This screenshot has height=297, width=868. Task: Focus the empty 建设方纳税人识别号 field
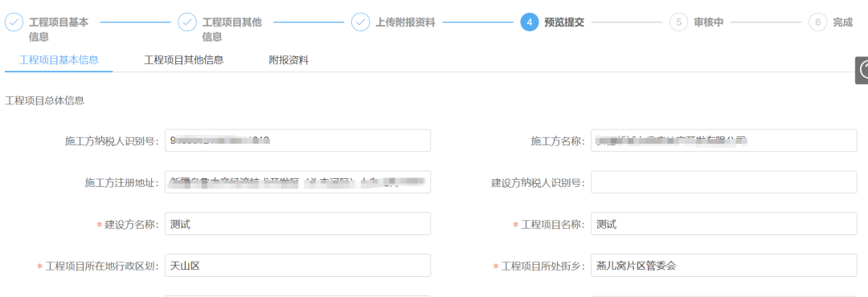click(724, 182)
